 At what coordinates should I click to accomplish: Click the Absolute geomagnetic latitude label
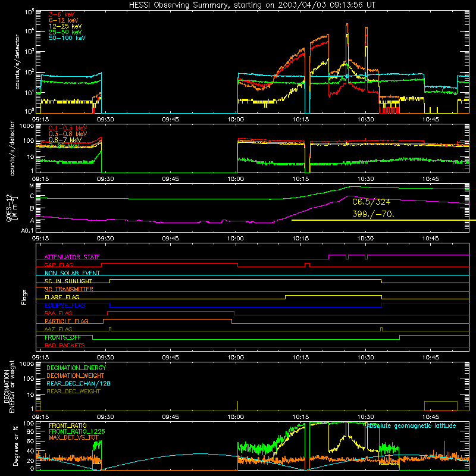[411, 426]
